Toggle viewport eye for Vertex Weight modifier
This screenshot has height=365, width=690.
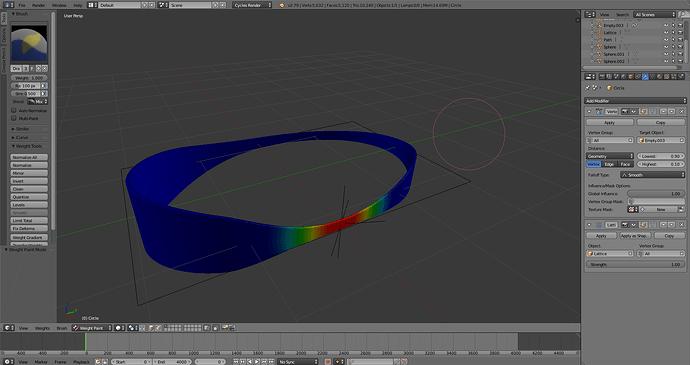(634, 111)
